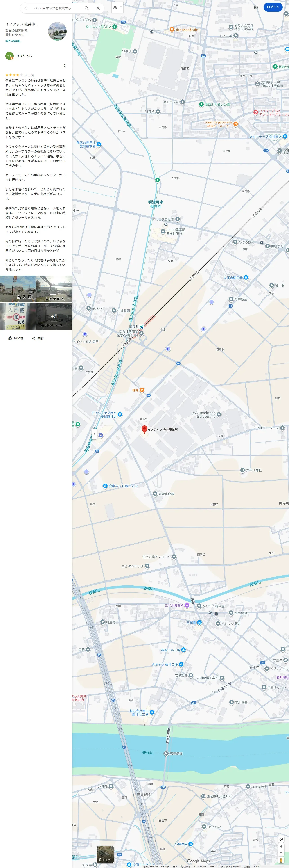The width and height of the screenshot is (289, 868).
Task: Click the タキオン 藤井工場 marker
Action: tap(181, 664)
